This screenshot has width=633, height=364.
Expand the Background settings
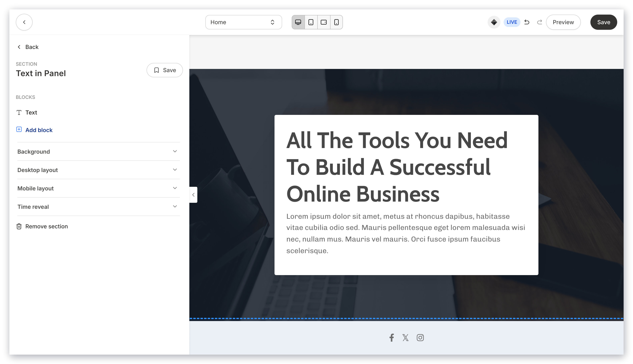[98, 151]
